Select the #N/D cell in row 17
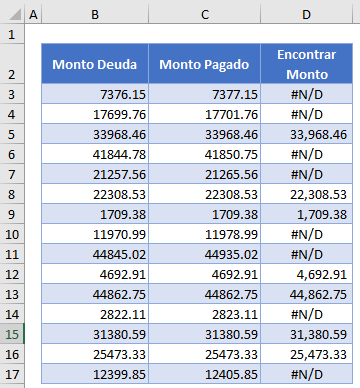Screen dimensions: 360x388 tap(306, 374)
